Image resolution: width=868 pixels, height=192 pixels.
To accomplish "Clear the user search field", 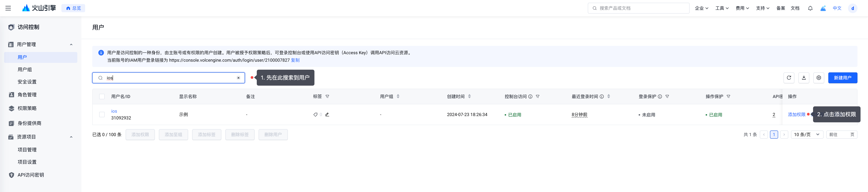I will click(x=239, y=78).
